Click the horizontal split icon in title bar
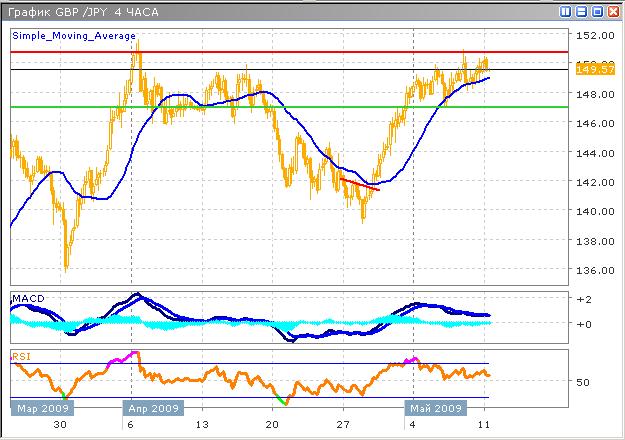 (582, 11)
